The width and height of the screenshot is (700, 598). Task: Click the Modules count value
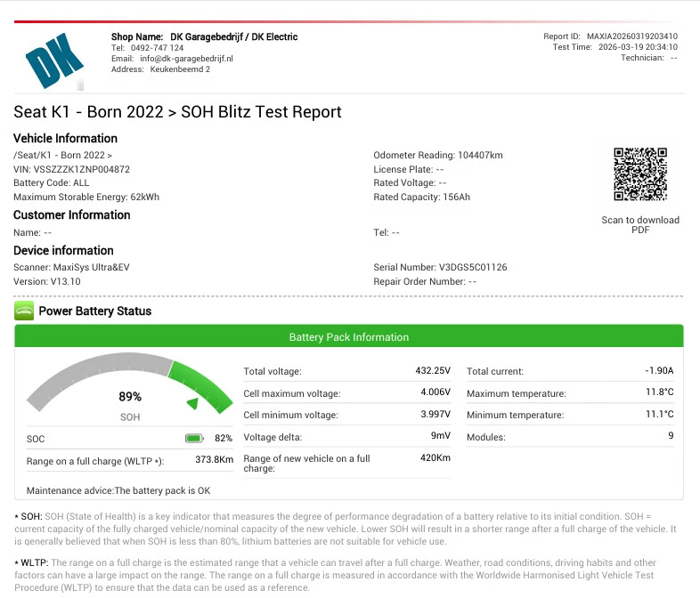pos(671,437)
